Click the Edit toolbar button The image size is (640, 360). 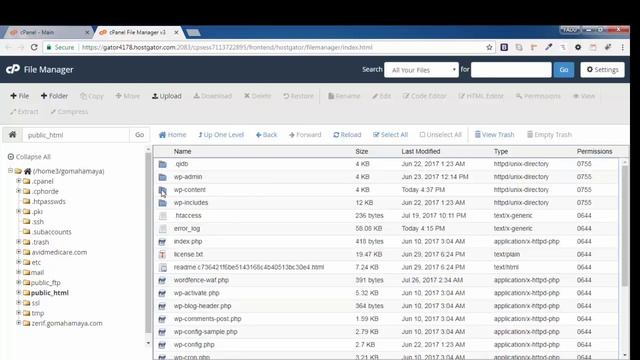pos(381,96)
